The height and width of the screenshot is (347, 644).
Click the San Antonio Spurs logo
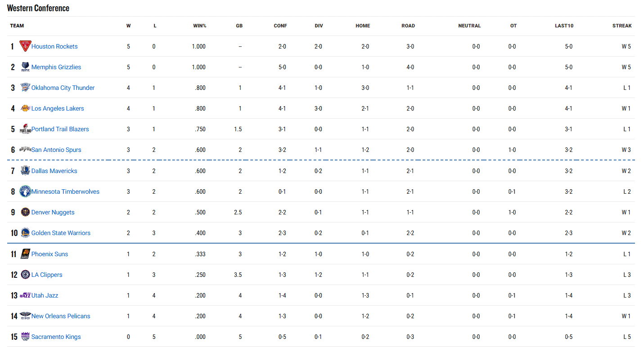(25, 150)
